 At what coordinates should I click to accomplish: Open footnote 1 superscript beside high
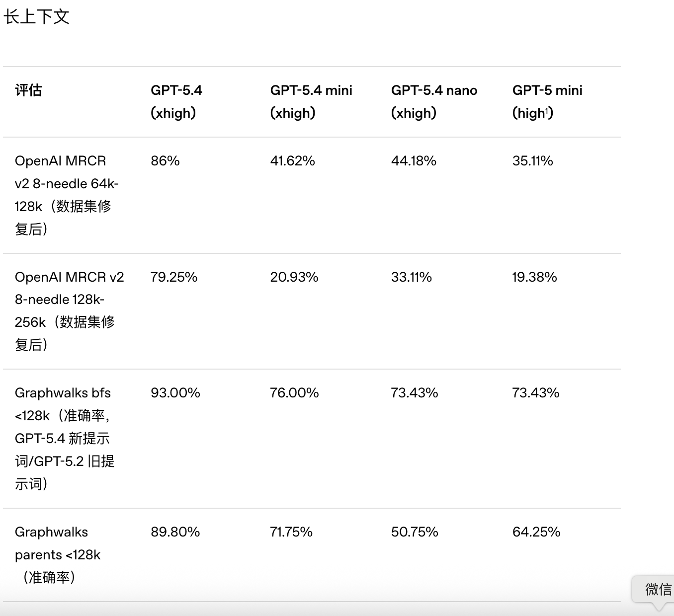pos(547,110)
